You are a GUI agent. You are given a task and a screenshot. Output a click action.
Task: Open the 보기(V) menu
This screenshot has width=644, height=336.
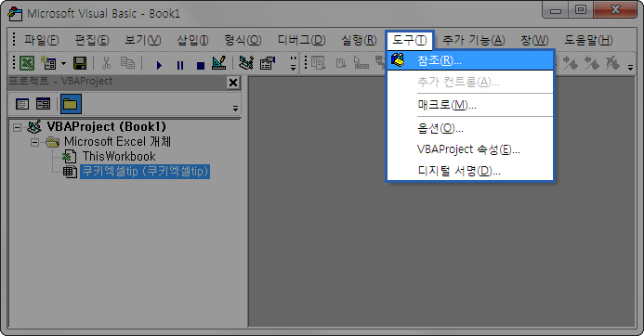pyautogui.click(x=142, y=40)
